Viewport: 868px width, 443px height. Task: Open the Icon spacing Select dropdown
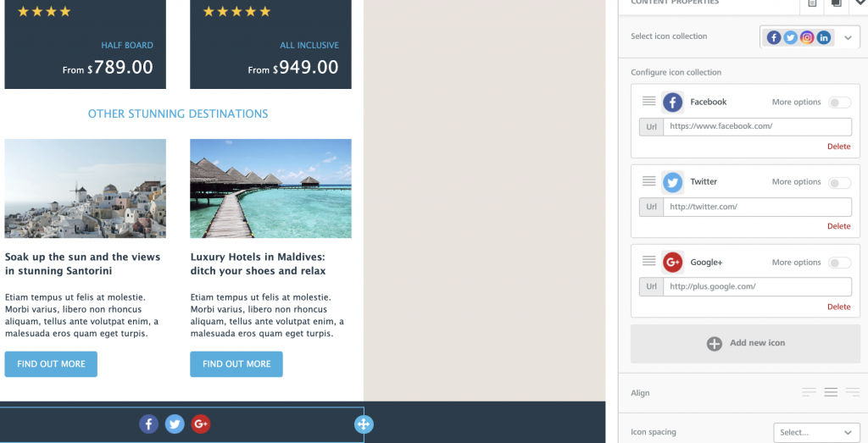click(816, 433)
